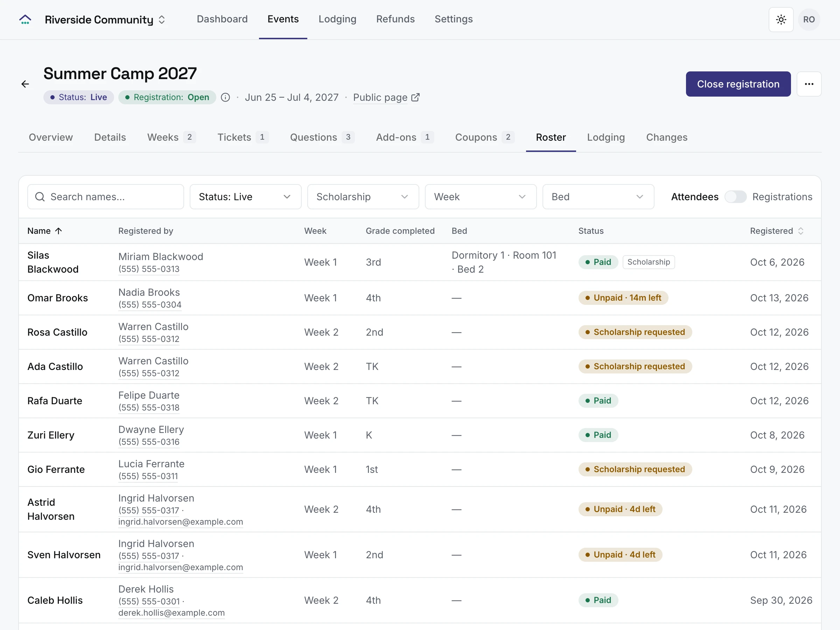Click the Status: Live badge under the title
Image resolution: width=840 pixels, height=630 pixels.
[79, 98]
